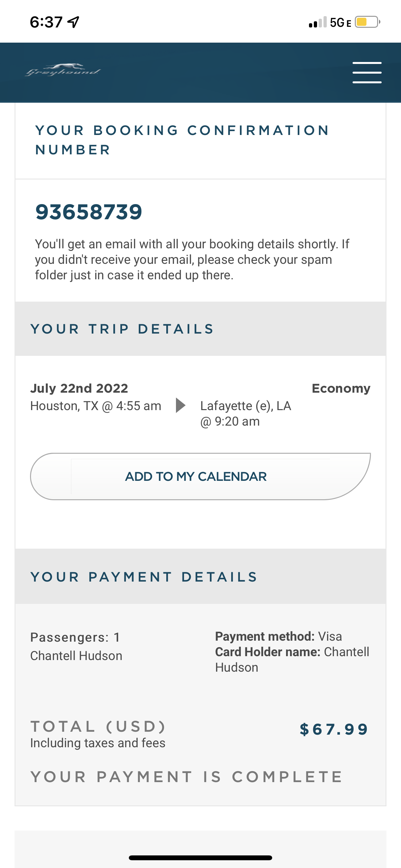Tap the Economy fare label
This screenshot has width=401, height=868.
tap(341, 388)
